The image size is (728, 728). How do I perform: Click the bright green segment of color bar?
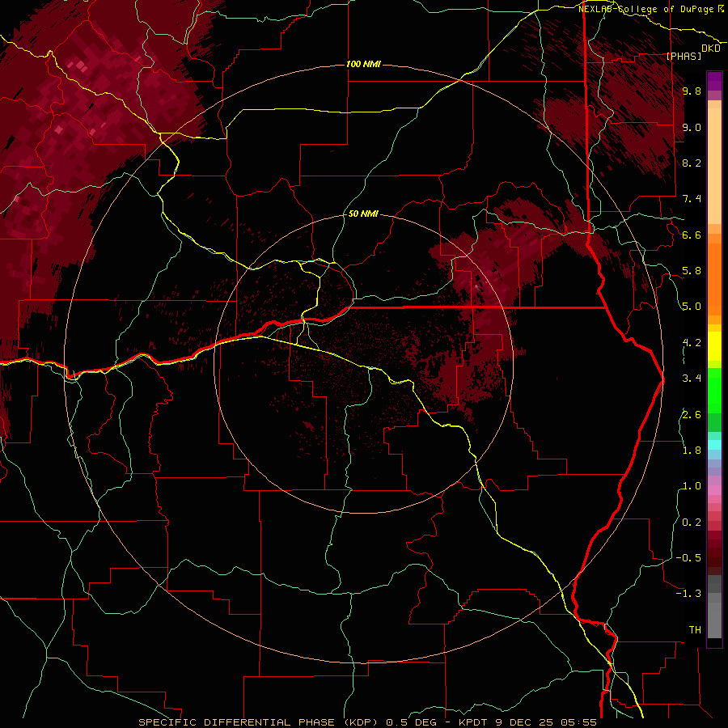[714, 390]
